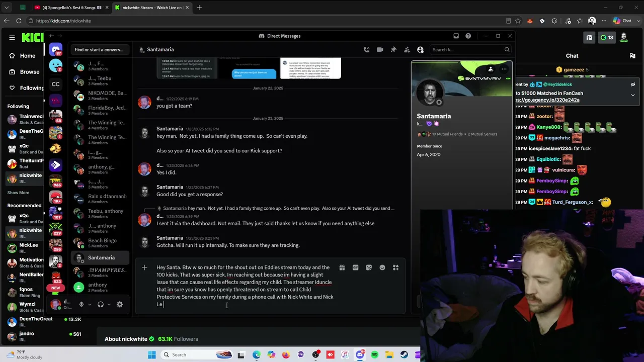
Task: Open the FloridaBoy group conversation
Action: (x=100, y=110)
